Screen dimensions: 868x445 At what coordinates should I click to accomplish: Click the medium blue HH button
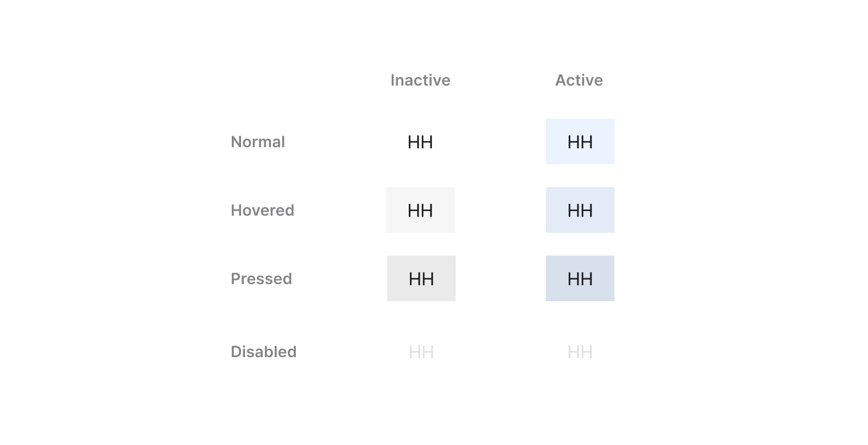(580, 211)
